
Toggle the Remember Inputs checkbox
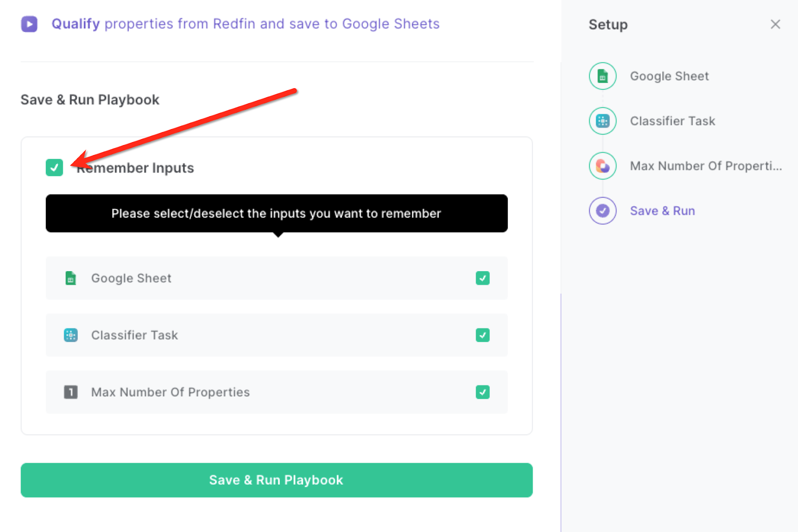(x=54, y=168)
